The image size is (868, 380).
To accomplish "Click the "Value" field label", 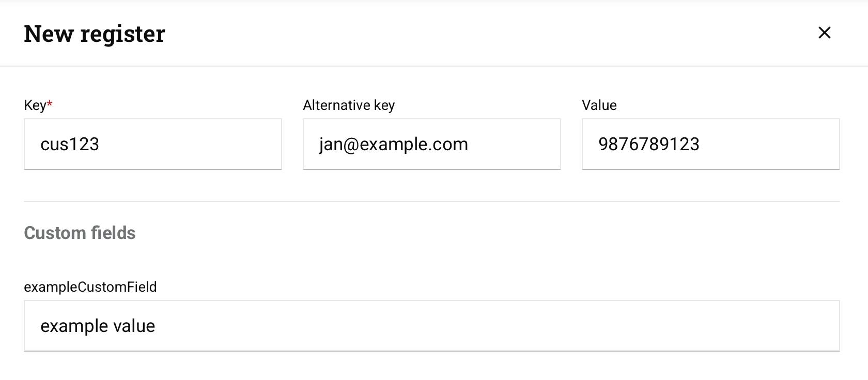I will [599, 105].
